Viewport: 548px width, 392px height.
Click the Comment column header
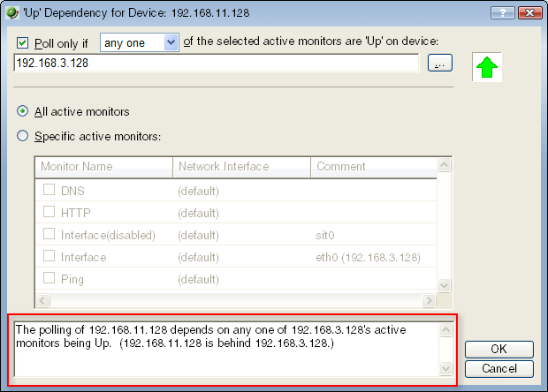373,166
